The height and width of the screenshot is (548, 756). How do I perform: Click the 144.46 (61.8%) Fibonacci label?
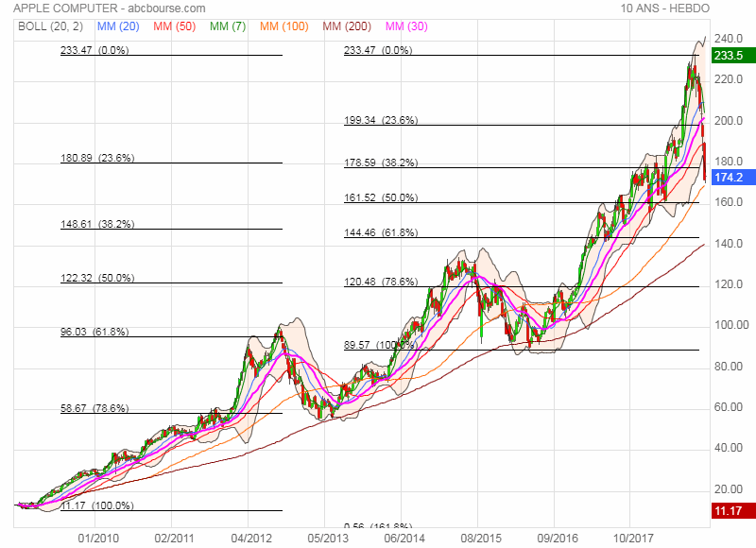coord(381,232)
